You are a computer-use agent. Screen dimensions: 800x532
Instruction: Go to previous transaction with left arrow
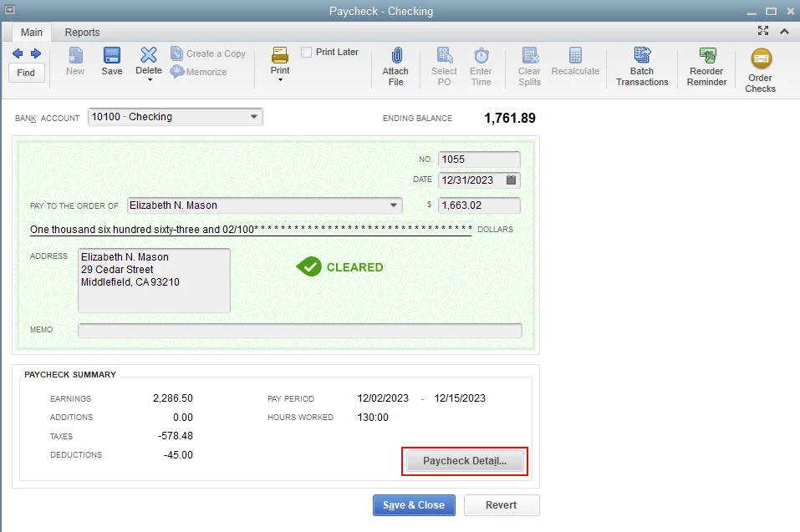[18, 53]
